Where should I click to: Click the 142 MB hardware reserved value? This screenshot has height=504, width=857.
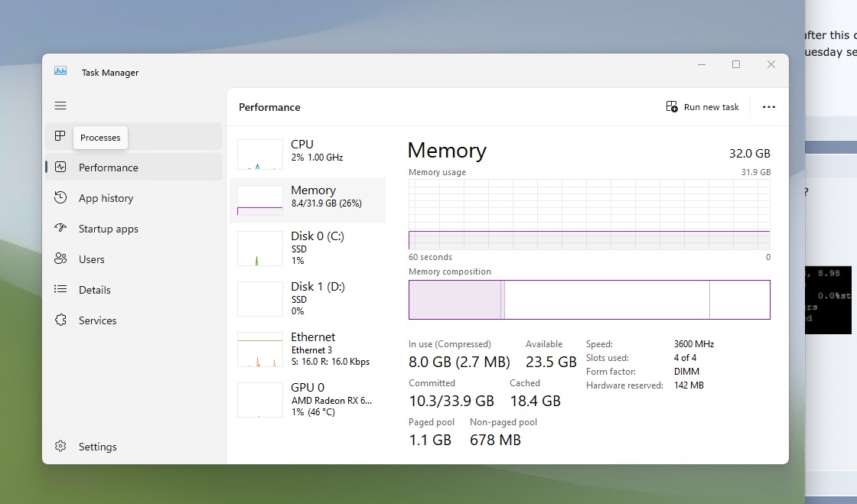[689, 385]
